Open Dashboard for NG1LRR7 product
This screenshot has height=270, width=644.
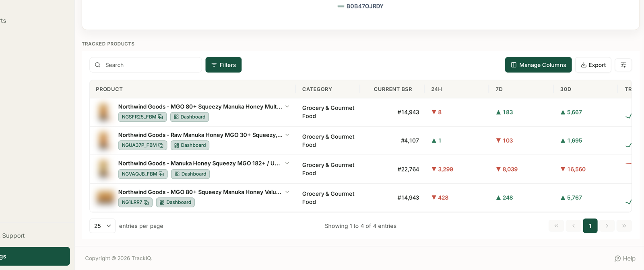(x=175, y=202)
